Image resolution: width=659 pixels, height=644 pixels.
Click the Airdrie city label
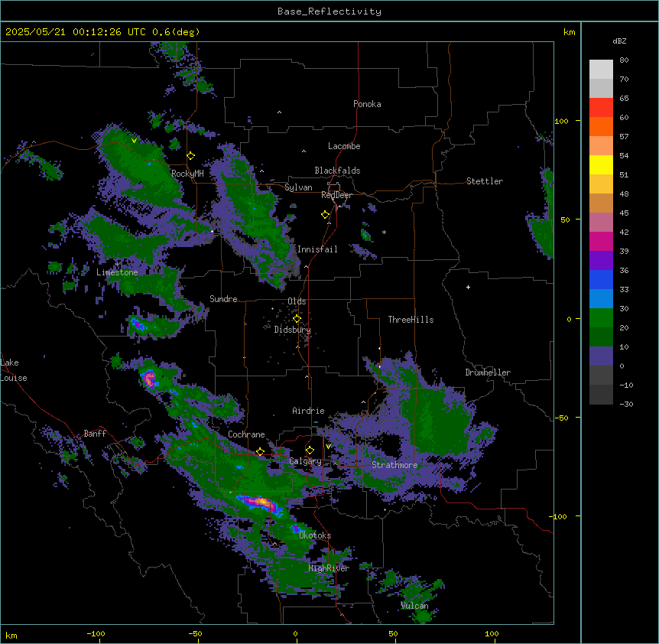tap(308, 411)
